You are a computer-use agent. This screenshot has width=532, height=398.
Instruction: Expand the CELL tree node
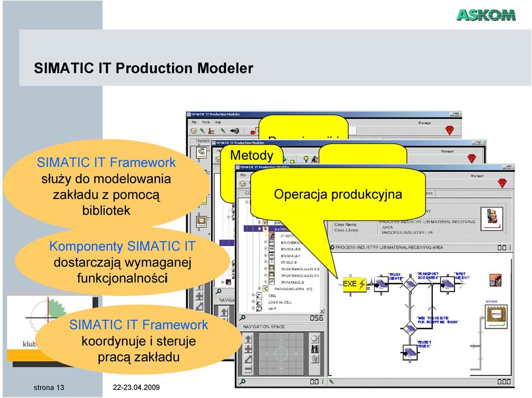(253, 295)
